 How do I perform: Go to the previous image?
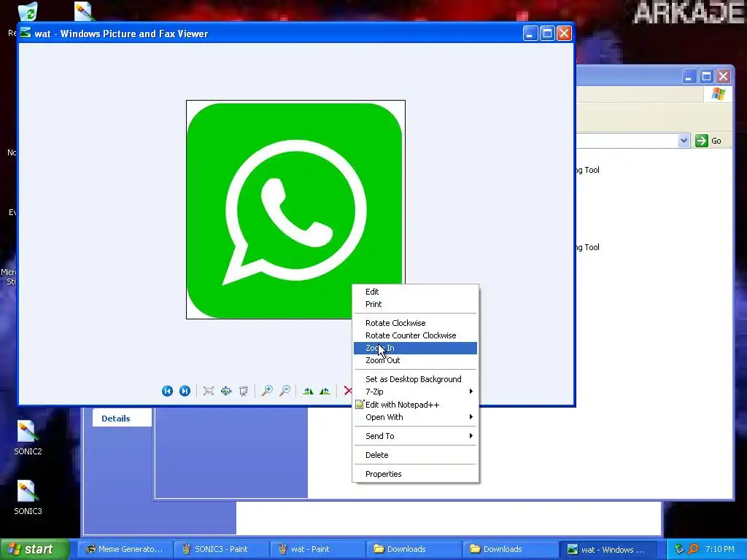click(x=167, y=391)
